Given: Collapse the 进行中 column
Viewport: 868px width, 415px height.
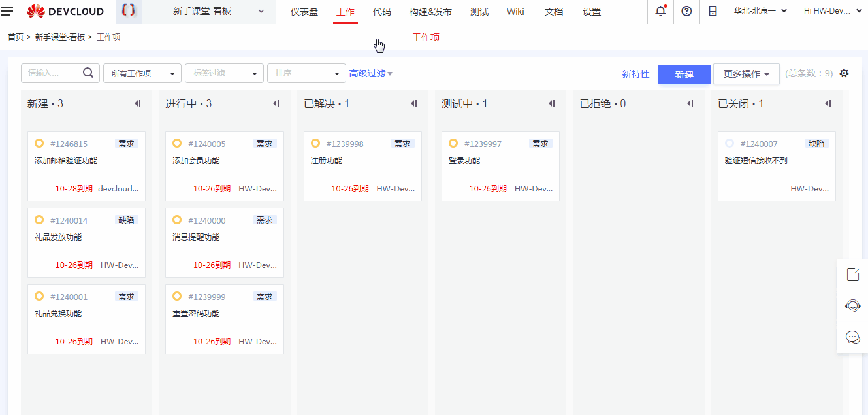Looking at the screenshot, I should [276, 103].
